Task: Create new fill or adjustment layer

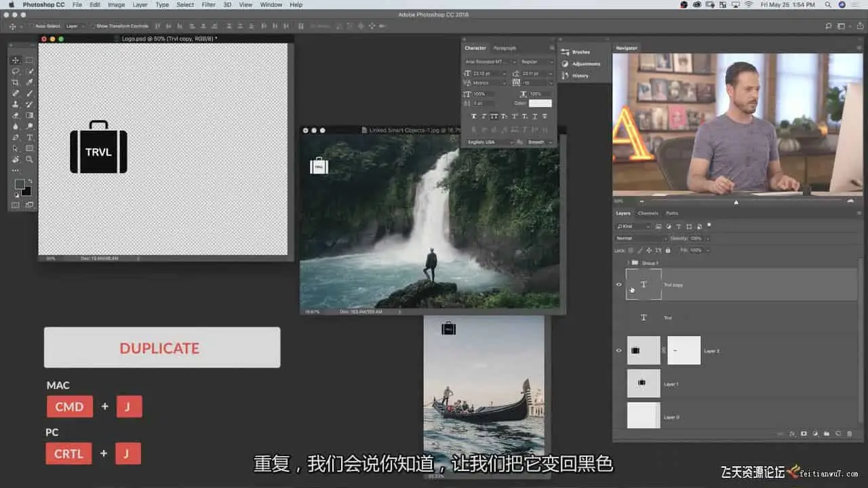Action: 815,433
